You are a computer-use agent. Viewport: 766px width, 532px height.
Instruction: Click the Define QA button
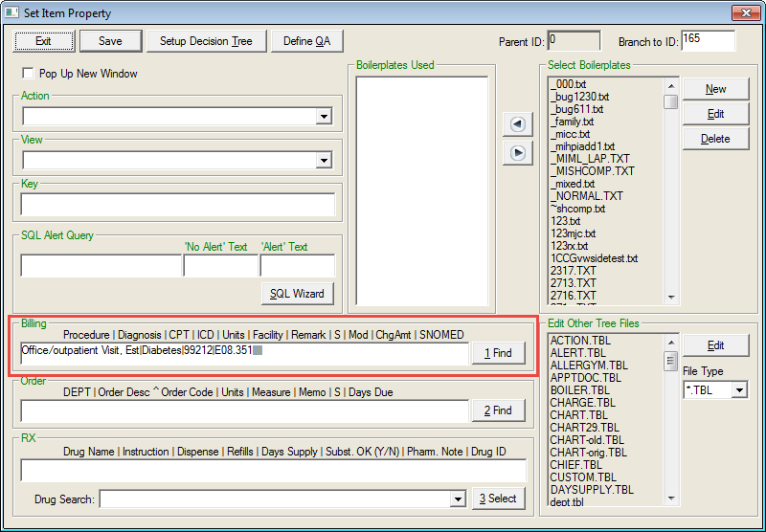[306, 41]
